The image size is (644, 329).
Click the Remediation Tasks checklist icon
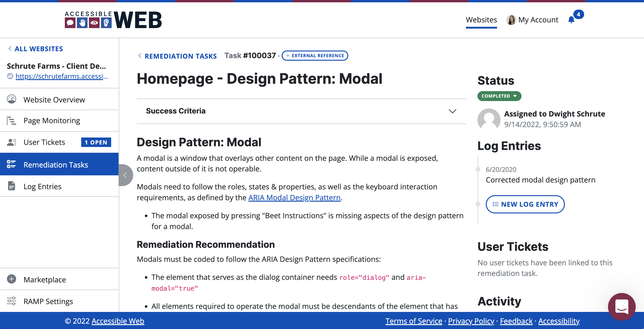[12, 164]
